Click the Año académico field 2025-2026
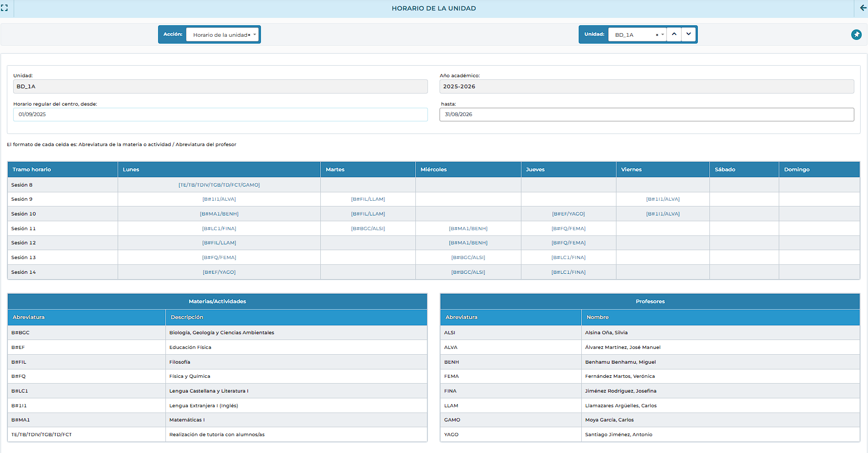The image size is (868, 453). (x=646, y=87)
